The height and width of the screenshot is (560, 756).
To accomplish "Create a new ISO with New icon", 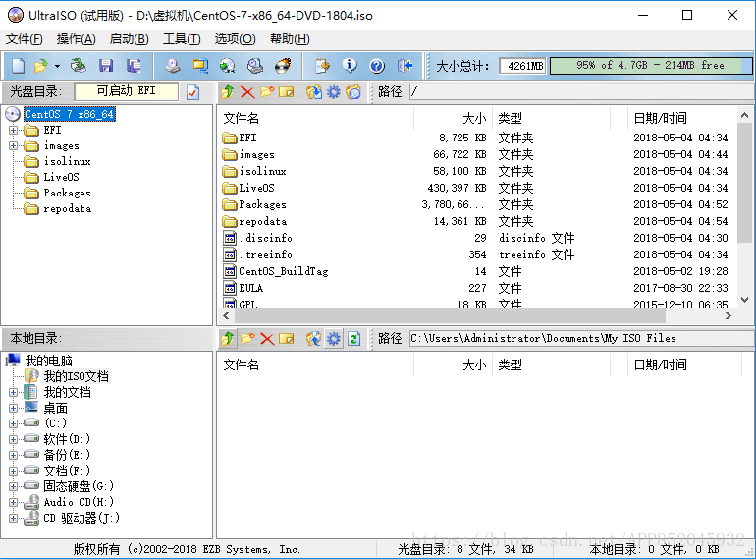I will (18, 66).
